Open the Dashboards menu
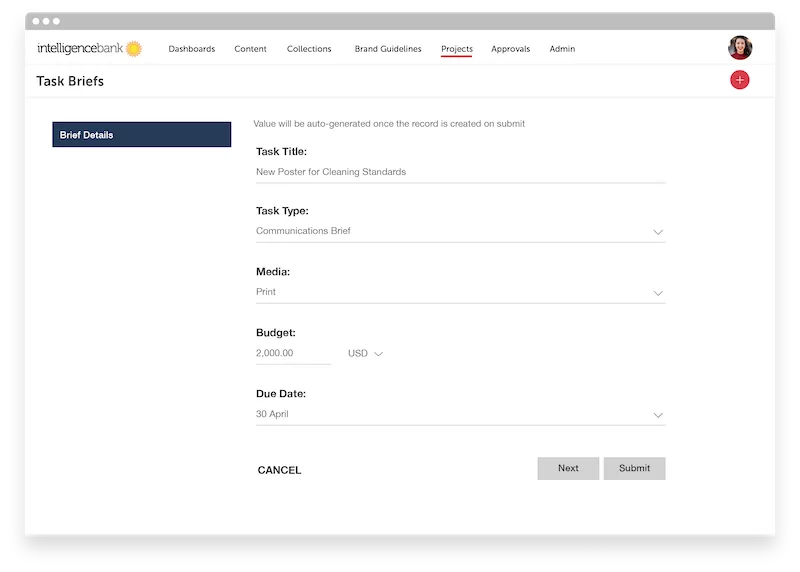 [192, 49]
